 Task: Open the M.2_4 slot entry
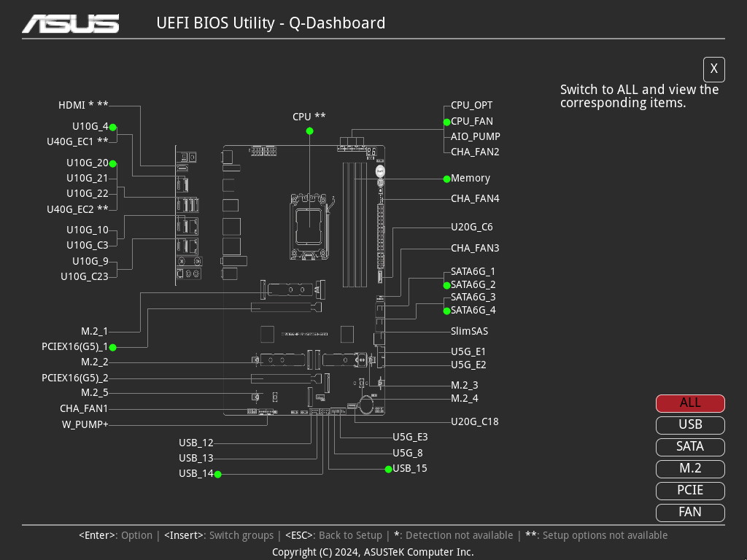465,399
